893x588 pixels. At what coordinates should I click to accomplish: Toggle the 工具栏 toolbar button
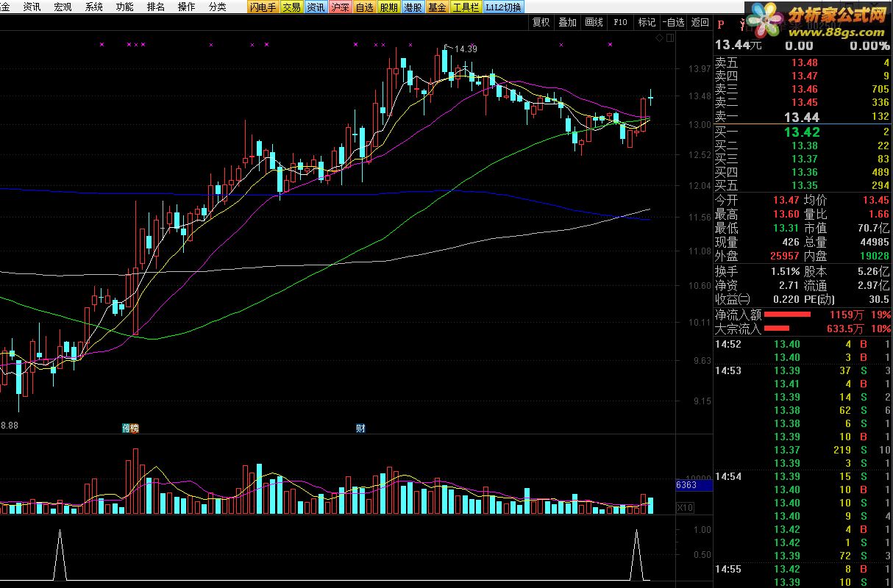[x=466, y=7]
